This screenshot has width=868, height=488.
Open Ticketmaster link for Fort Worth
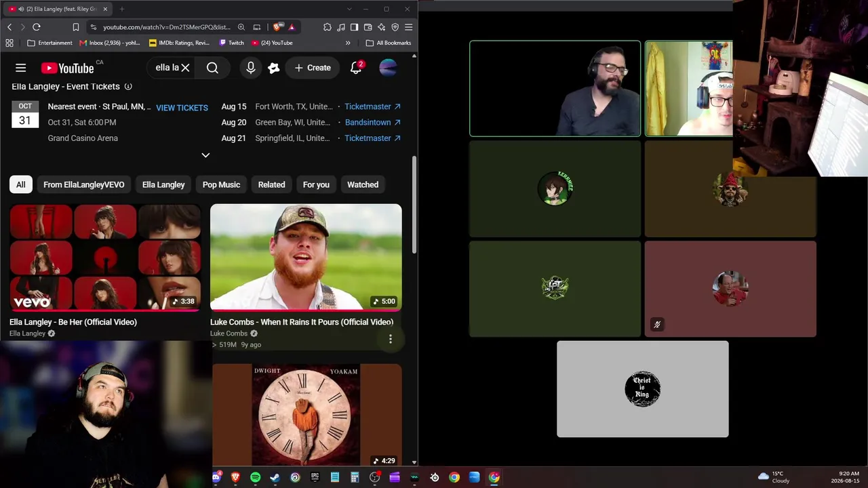click(372, 106)
